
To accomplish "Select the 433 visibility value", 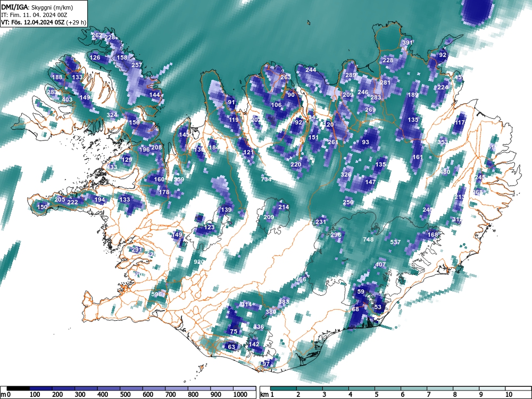I will pos(112,167).
